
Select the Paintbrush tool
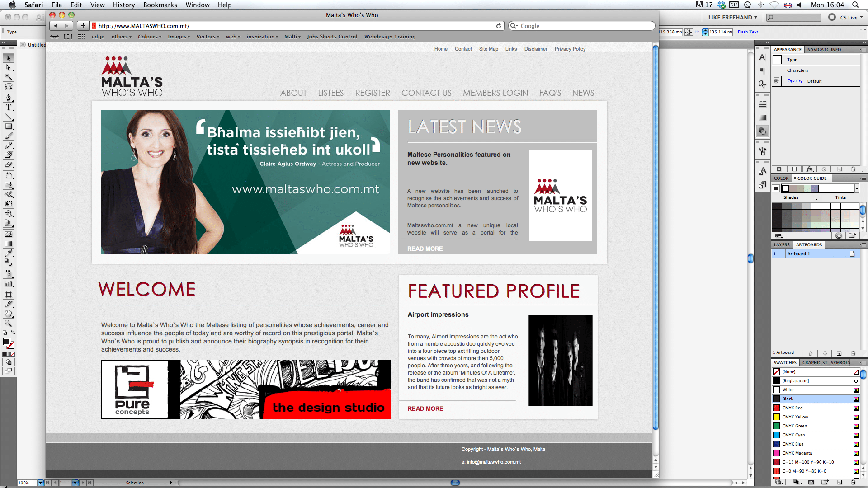point(9,136)
